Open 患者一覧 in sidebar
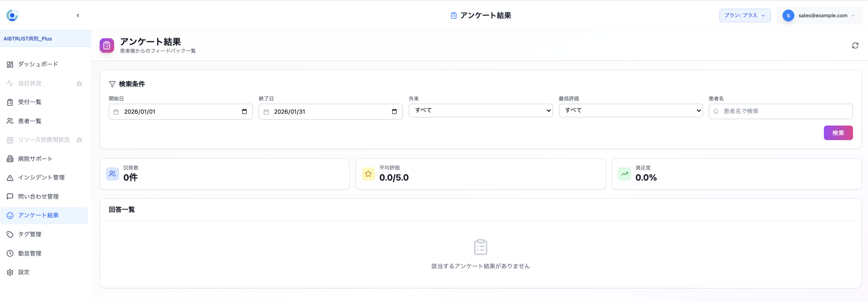The height and width of the screenshot is (302, 868). [x=44, y=121]
